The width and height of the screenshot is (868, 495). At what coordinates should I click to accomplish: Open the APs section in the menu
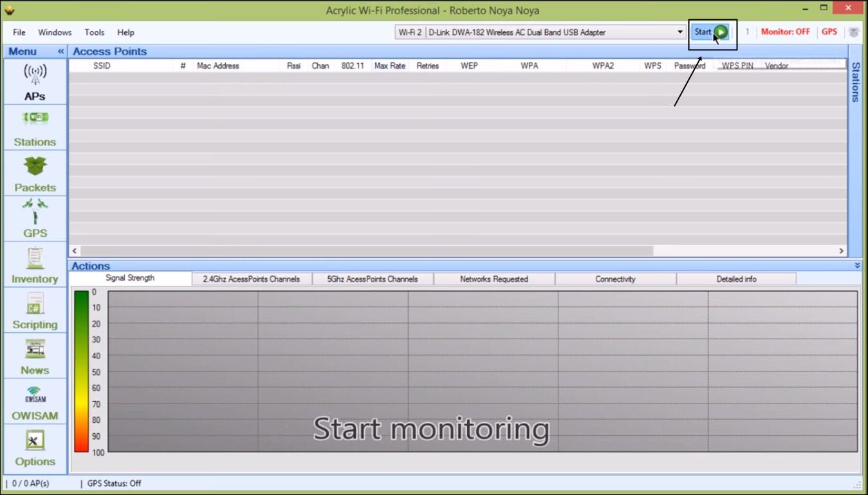pos(35,82)
